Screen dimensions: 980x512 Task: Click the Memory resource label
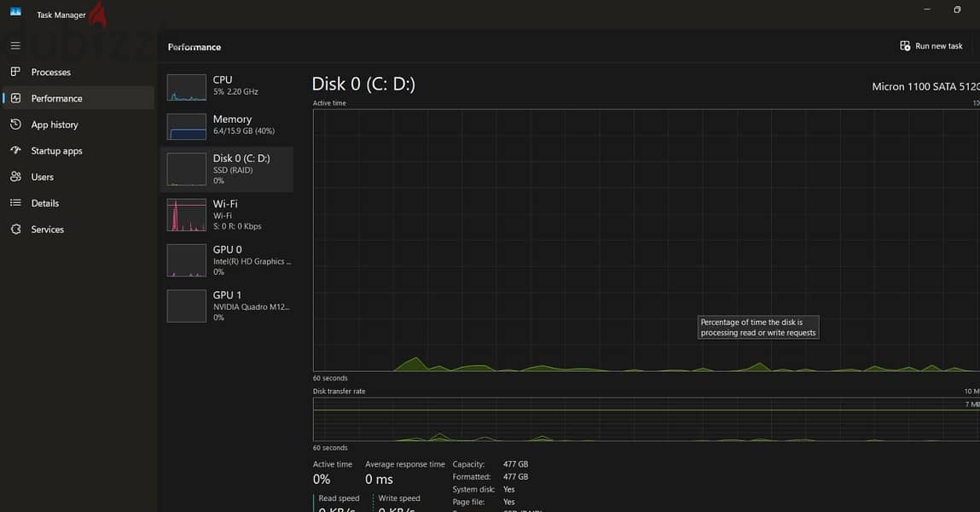pos(232,119)
